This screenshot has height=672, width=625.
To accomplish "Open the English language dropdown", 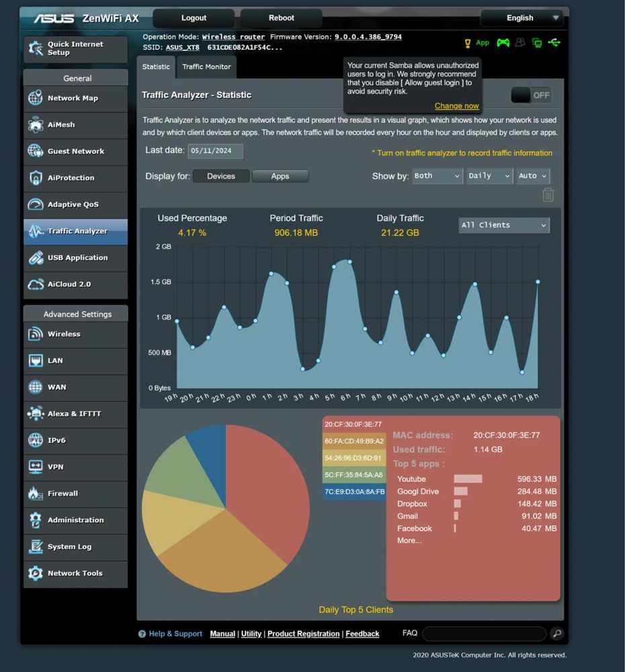I will coord(522,18).
